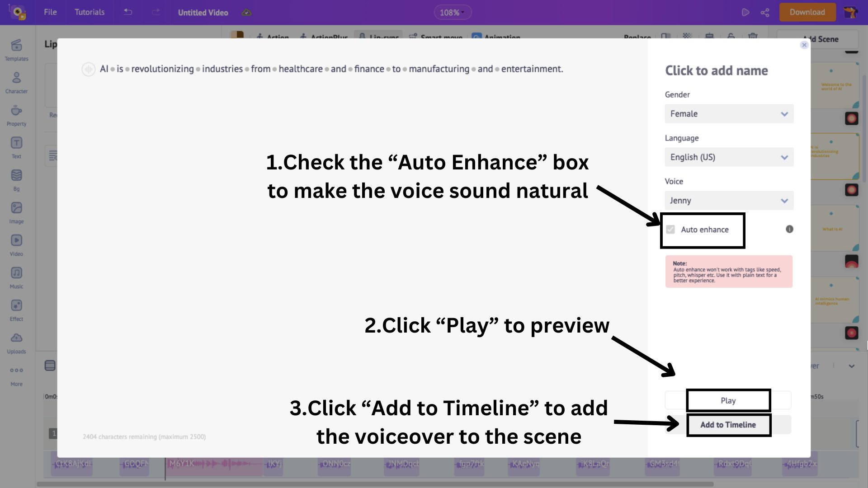Click Add to Timeline to insert voiceover

tap(728, 425)
